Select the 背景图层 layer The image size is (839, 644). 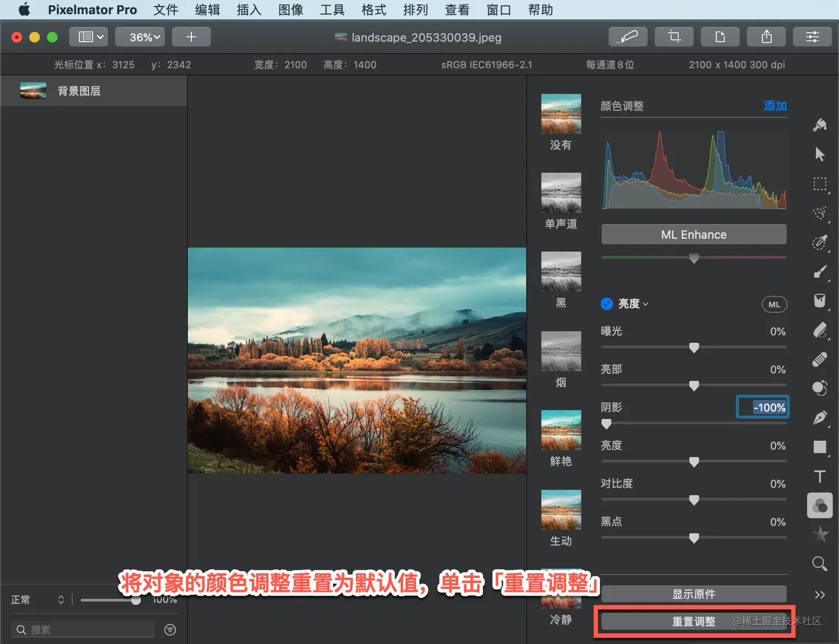tap(94, 91)
